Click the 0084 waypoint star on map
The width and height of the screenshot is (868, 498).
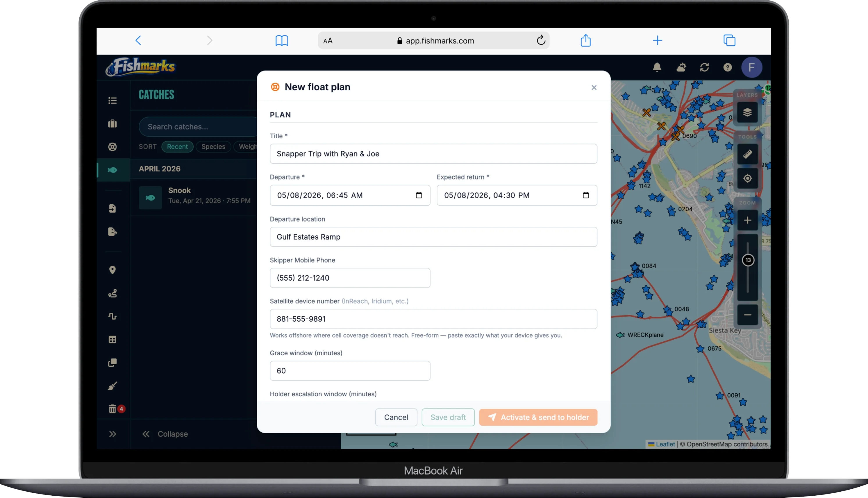click(635, 266)
